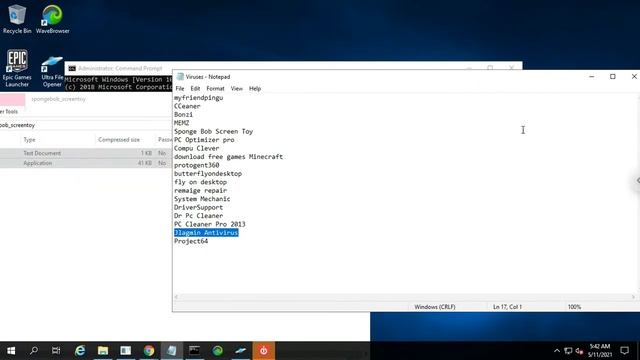Viewport: 640px width, 360px height.
Task: Click the '100%' zoom status entry
Action: tap(574, 307)
